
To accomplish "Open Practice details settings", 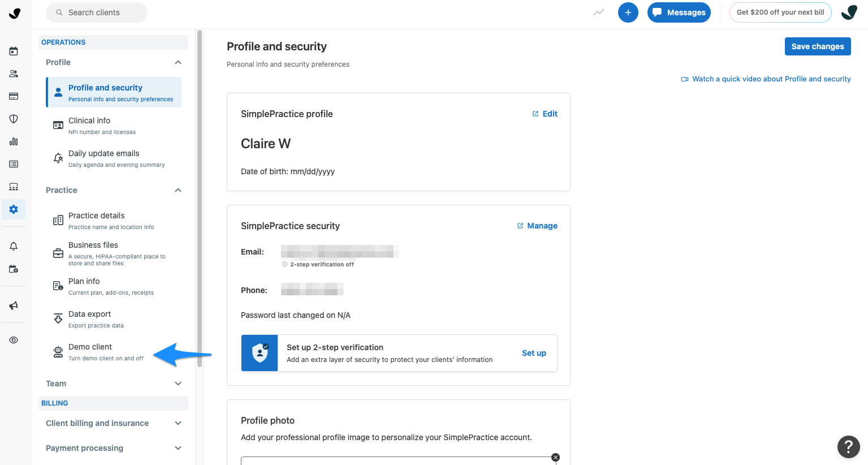I will (x=114, y=221).
